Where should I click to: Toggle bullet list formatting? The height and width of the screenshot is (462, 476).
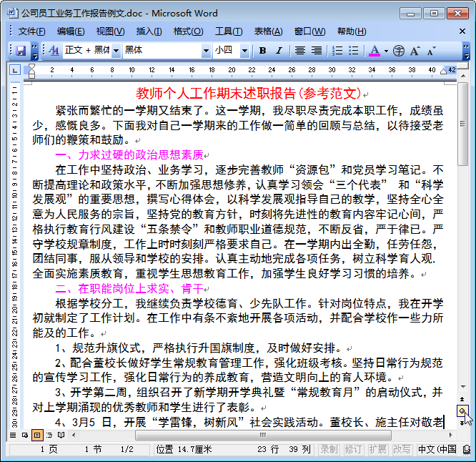click(354, 51)
